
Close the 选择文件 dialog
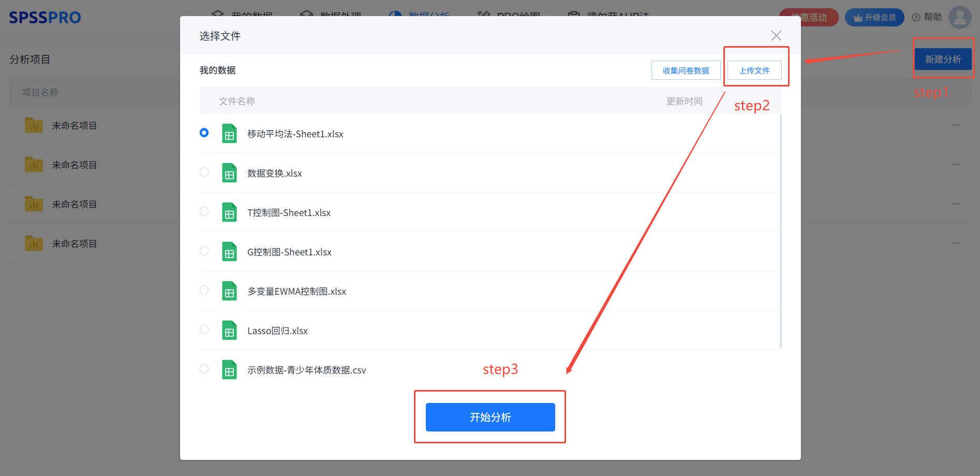click(x=776, y=36)
